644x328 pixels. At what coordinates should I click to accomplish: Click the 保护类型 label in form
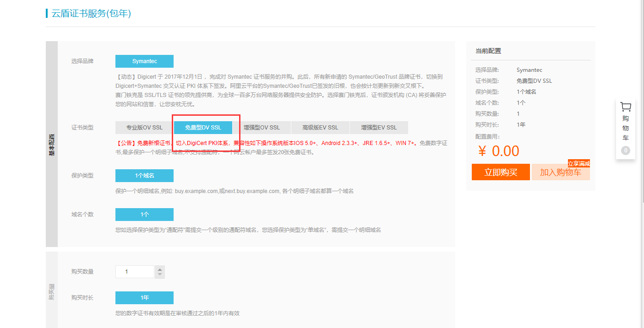coord(82,176)
